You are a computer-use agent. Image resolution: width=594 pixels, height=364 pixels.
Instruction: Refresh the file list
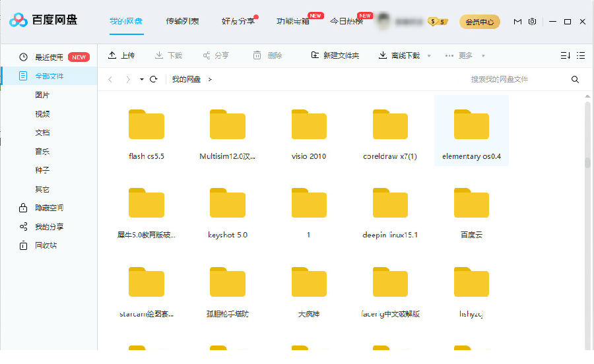point(153,79)
